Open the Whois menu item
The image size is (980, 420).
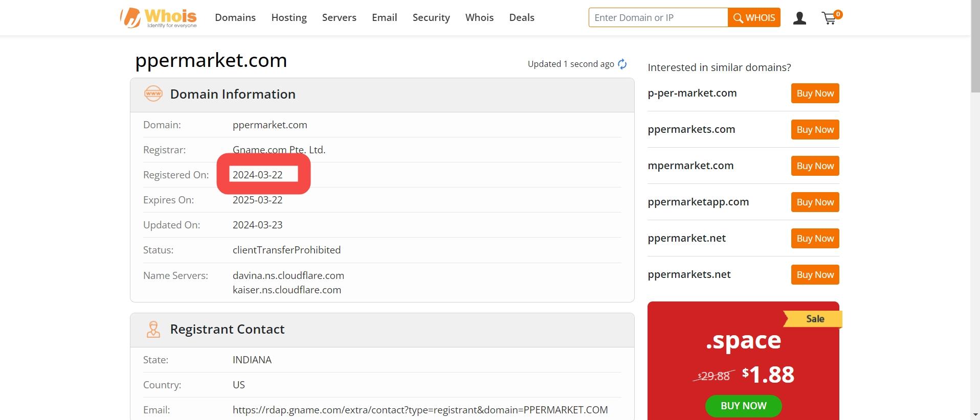(x=479, y=17)
